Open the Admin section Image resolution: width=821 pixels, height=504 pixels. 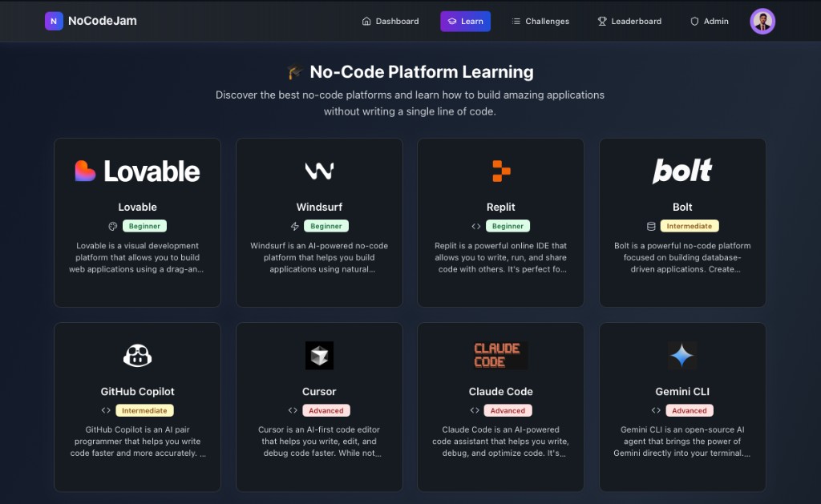point(710,22)
